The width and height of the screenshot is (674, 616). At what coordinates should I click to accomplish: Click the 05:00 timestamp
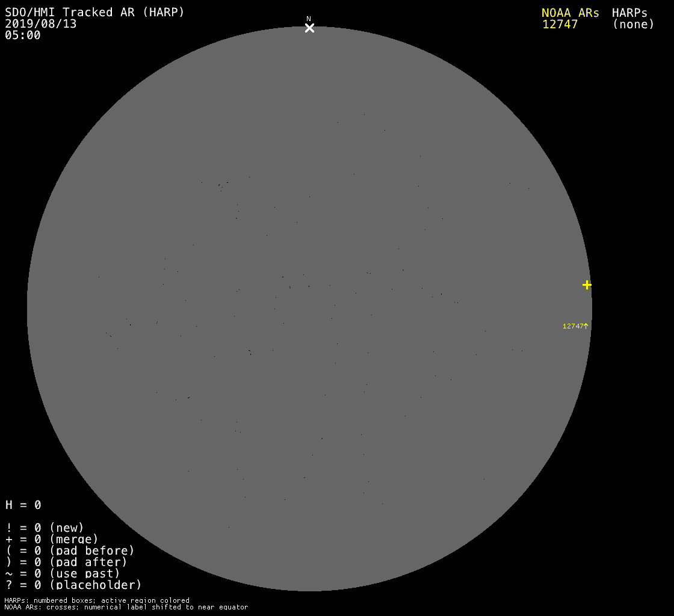[x=23, y=35]
